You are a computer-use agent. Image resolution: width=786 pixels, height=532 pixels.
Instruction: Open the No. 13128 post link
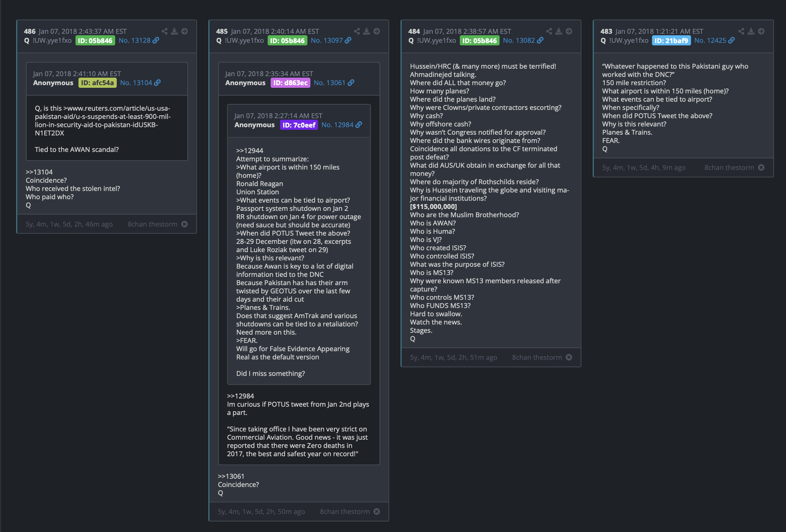(x=134, y=40)
